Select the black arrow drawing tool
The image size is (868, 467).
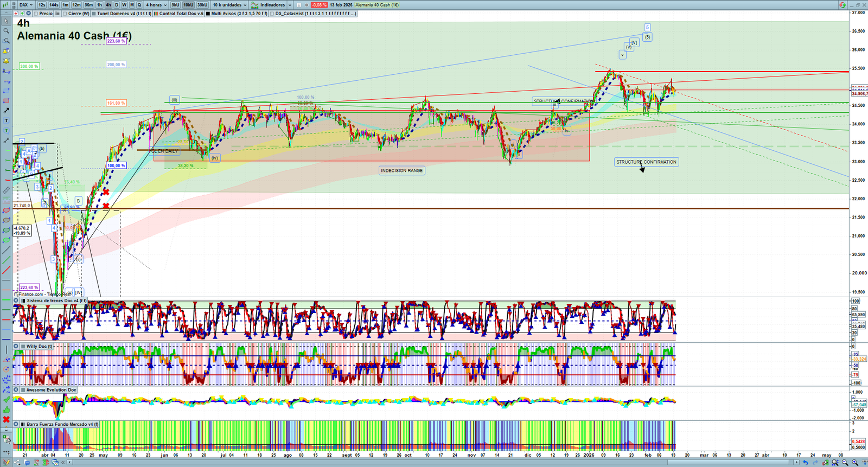6,111
